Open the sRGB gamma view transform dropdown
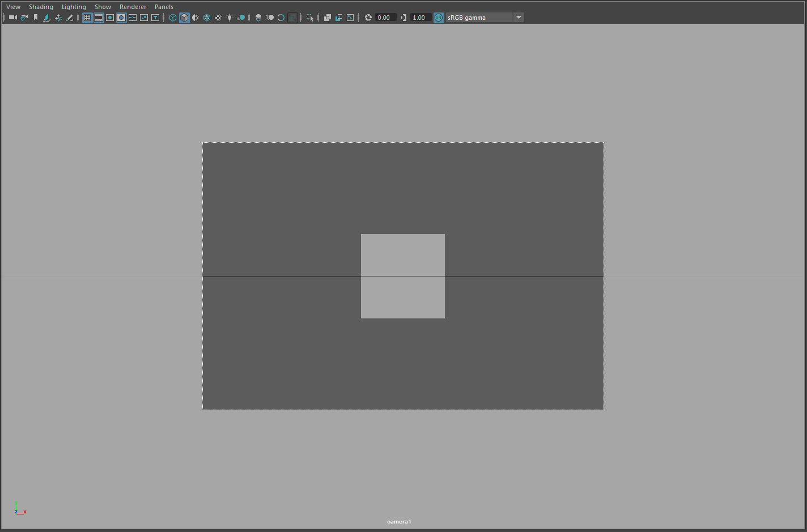The width and height of the screenshot is (807, 532). pyautogui.click(x=518, y=18)
